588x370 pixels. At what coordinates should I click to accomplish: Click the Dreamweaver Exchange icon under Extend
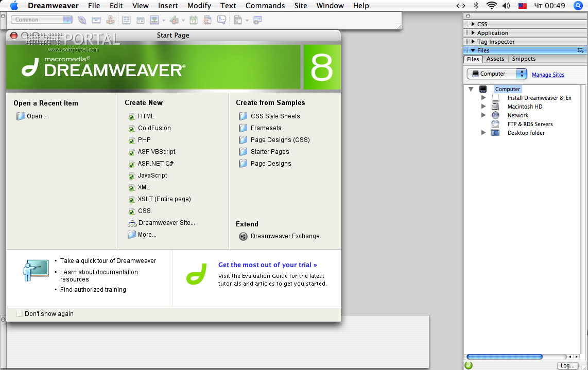(x=244, y=236)
